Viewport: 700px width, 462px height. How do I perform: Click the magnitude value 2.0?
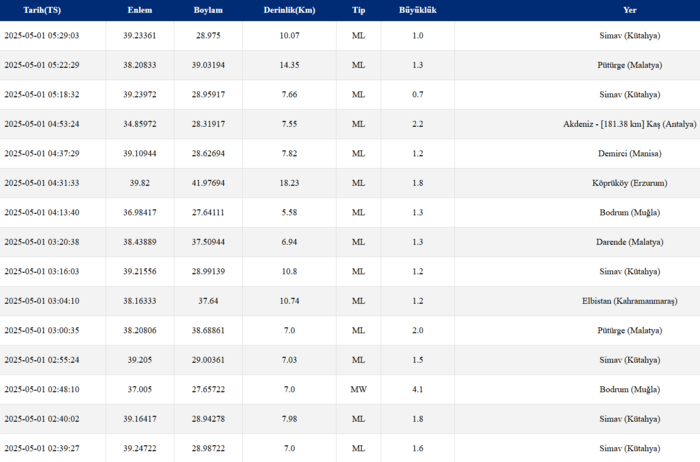(x=418, y=330)
